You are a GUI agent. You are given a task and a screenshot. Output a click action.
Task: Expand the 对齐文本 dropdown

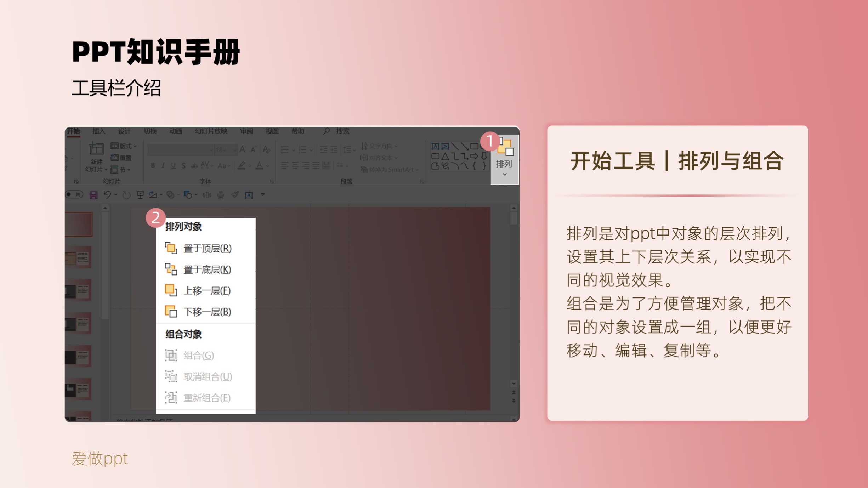[380, 158]
